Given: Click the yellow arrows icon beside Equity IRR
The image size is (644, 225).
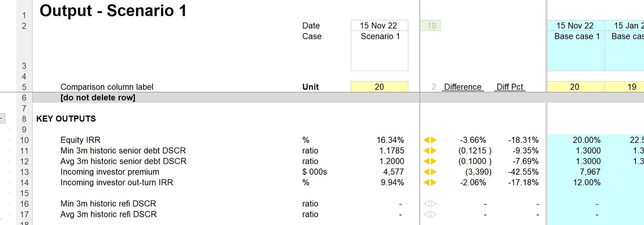Looking at the screenshot, I should [x=430, y=140].
